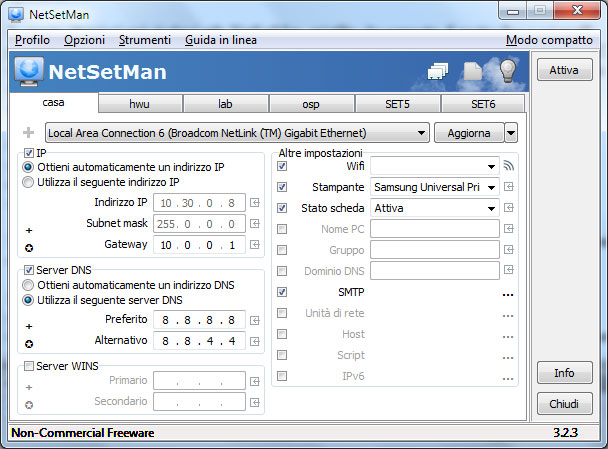
Task: Click the Attiva button
Action: 565,70
